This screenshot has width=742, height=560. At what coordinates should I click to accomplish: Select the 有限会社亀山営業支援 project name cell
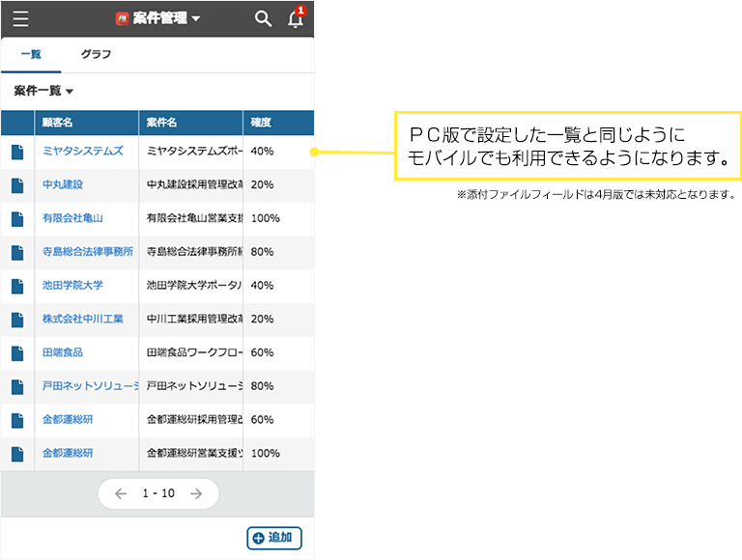(x=190, y=219)
